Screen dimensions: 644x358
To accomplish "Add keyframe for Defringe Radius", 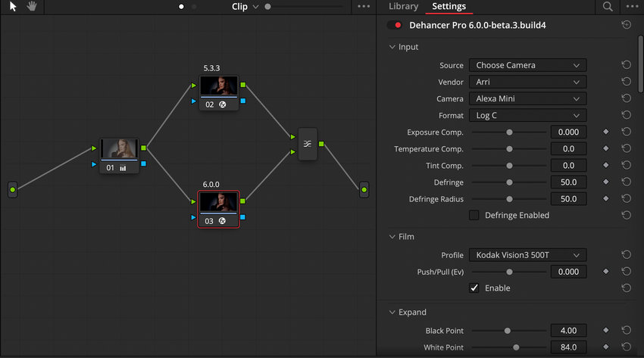I will point(606,199).
